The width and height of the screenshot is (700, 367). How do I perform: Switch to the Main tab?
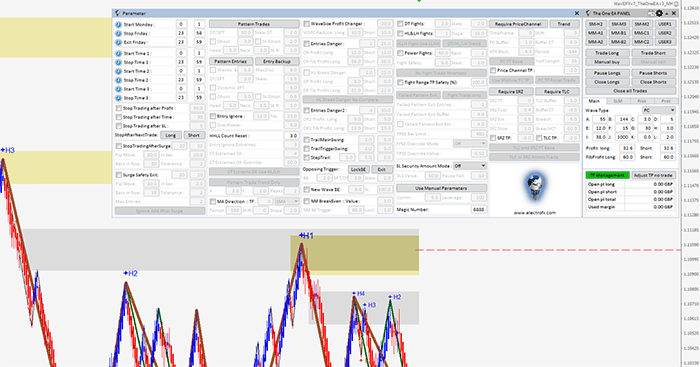594,101
